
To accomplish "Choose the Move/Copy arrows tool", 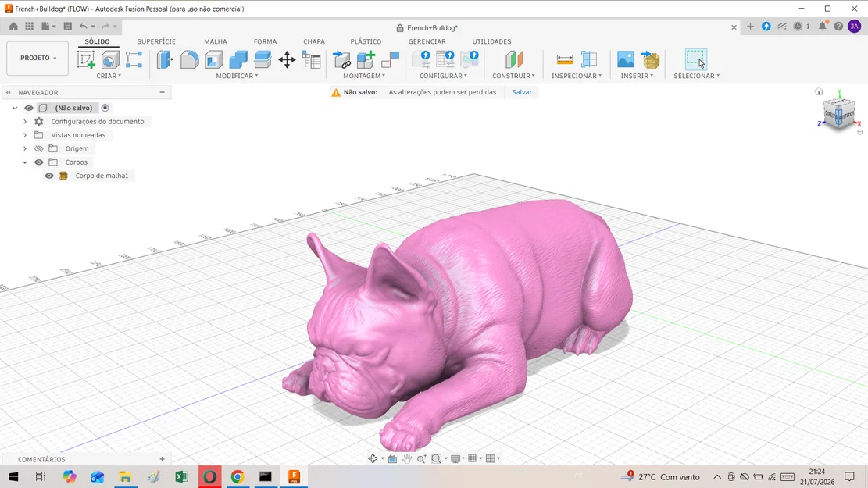I will coord(287,60).
